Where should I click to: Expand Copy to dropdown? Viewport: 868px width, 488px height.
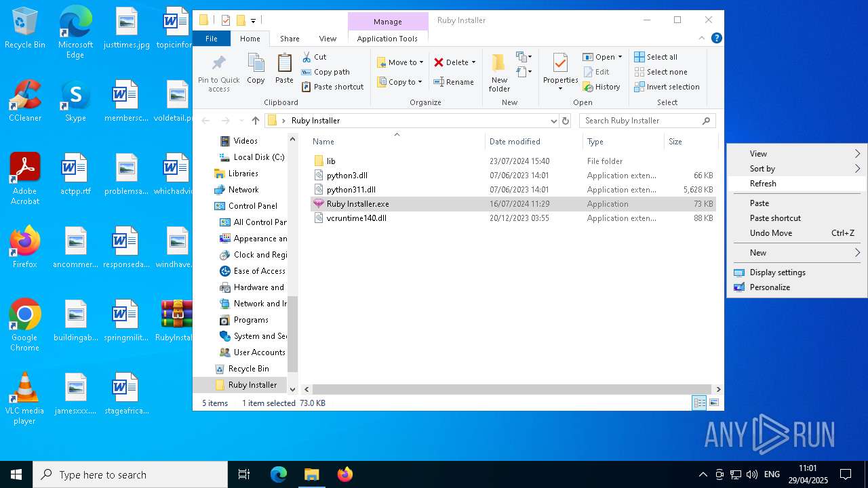[420, 82]
